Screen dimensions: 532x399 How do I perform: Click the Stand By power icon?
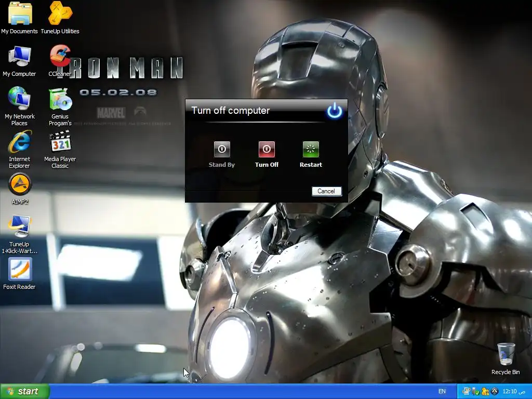coord(222,149)
